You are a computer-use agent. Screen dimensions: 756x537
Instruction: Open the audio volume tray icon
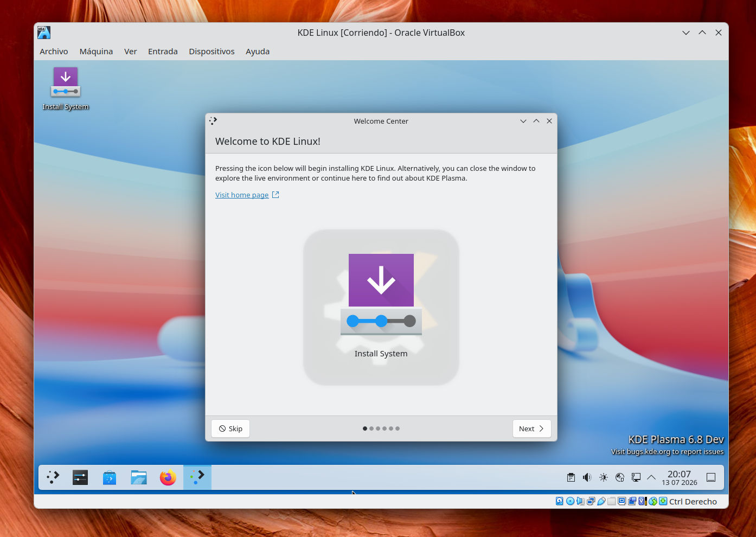click(587, 477)
